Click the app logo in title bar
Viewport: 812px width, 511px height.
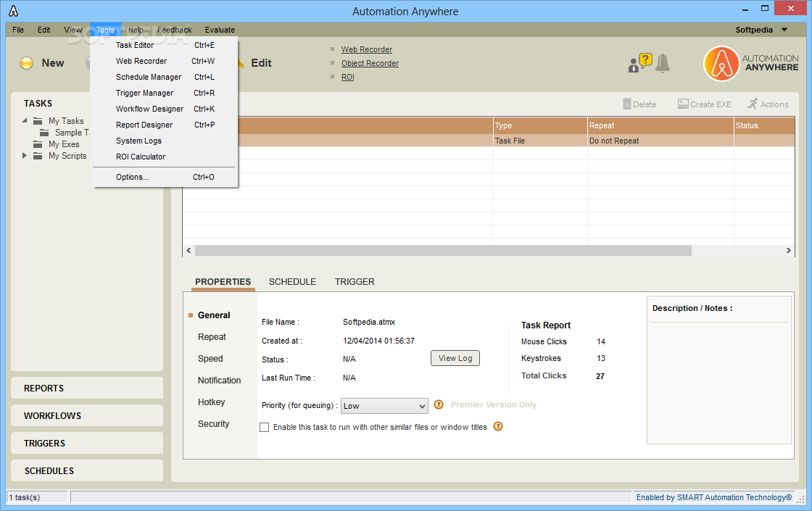[x=14, y=11]
